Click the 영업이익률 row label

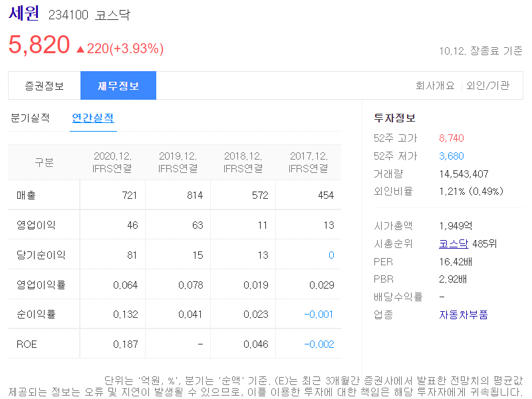[x=41, y=285]
